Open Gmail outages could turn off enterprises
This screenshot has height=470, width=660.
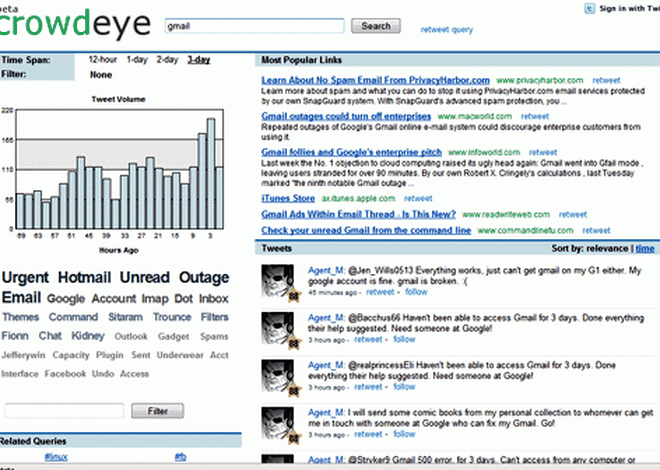pyautogui.click(x=346, y=116)
